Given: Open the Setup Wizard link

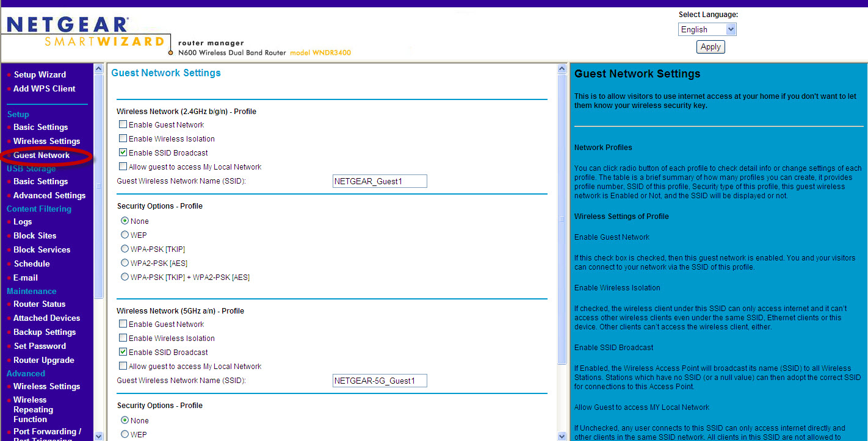Looking at the screenshot, I should [x=40, y=74].
